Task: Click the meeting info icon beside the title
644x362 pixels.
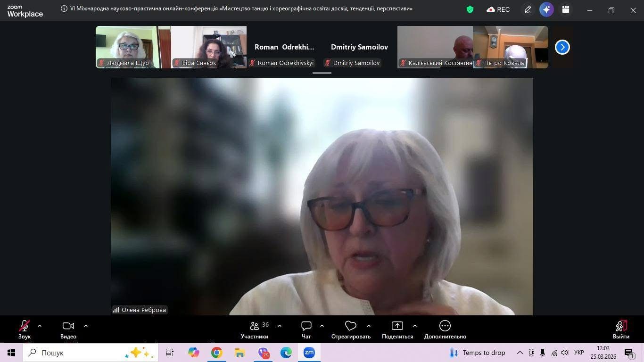Action: (64, 8)
